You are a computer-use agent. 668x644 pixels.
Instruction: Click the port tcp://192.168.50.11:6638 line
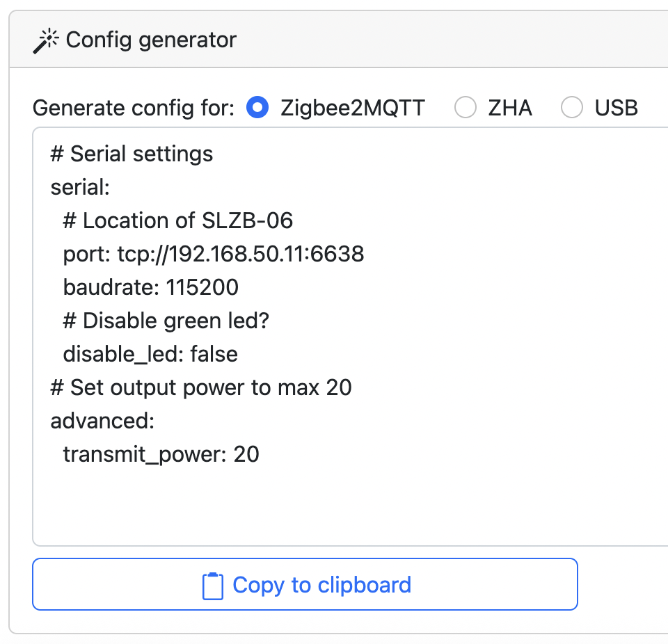(213, 254)
